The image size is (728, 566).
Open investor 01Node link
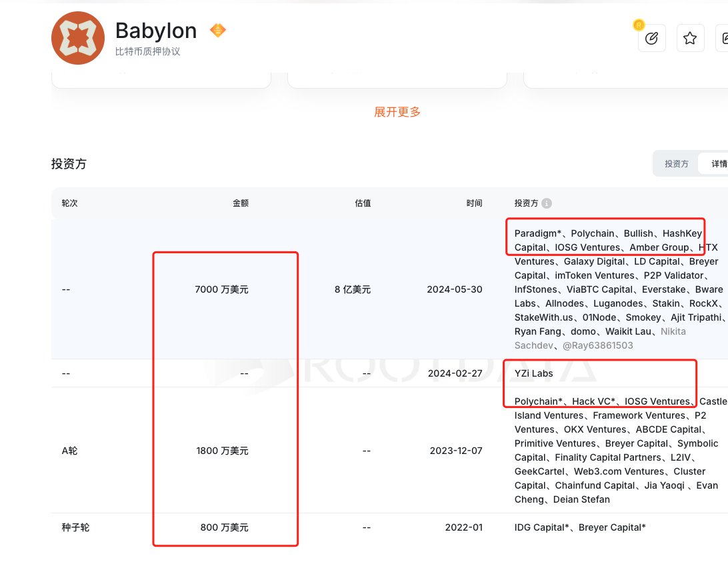tap(599, 317)
